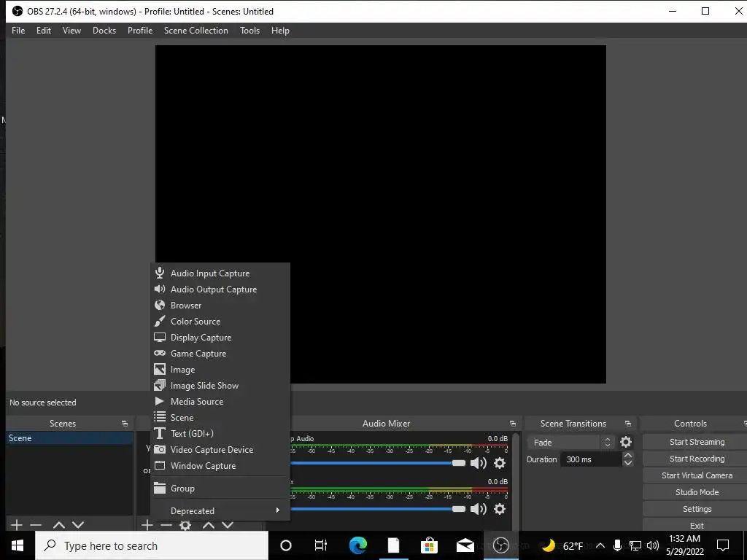Select Scene in the Scenes list
Viewport: 747px width, 560px height.
[x=69, y=438]
